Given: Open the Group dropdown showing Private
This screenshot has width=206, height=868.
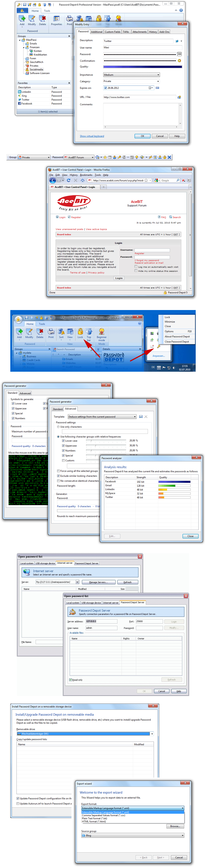Looking at the screenshot, I should [x=34, y=157].
